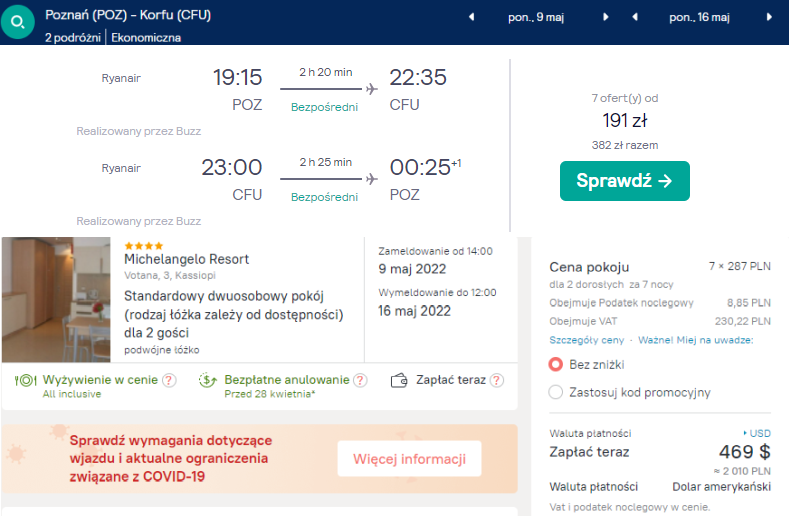
Task: Click the free cancellation dollar icon
Action: pos(208,381)
